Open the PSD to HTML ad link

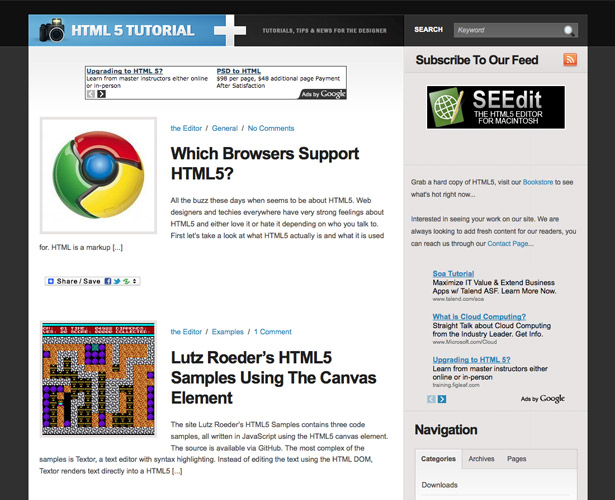[x=238, y=71]
